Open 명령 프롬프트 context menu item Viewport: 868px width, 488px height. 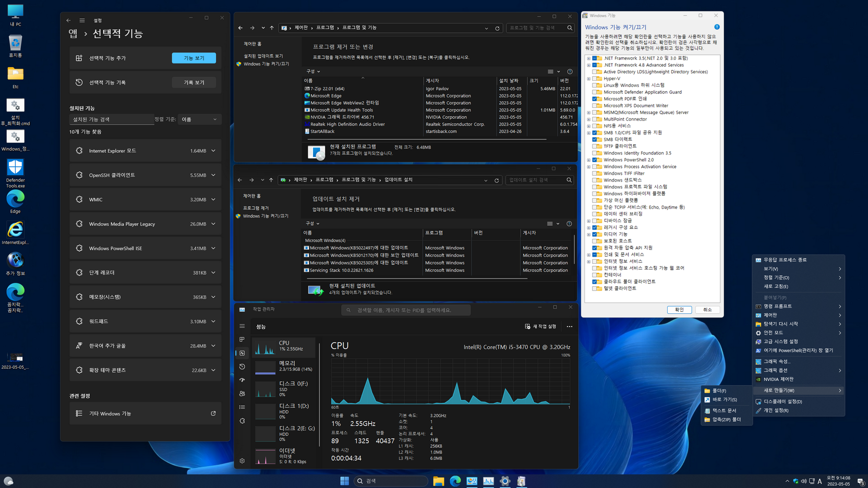tap(798, 306)
